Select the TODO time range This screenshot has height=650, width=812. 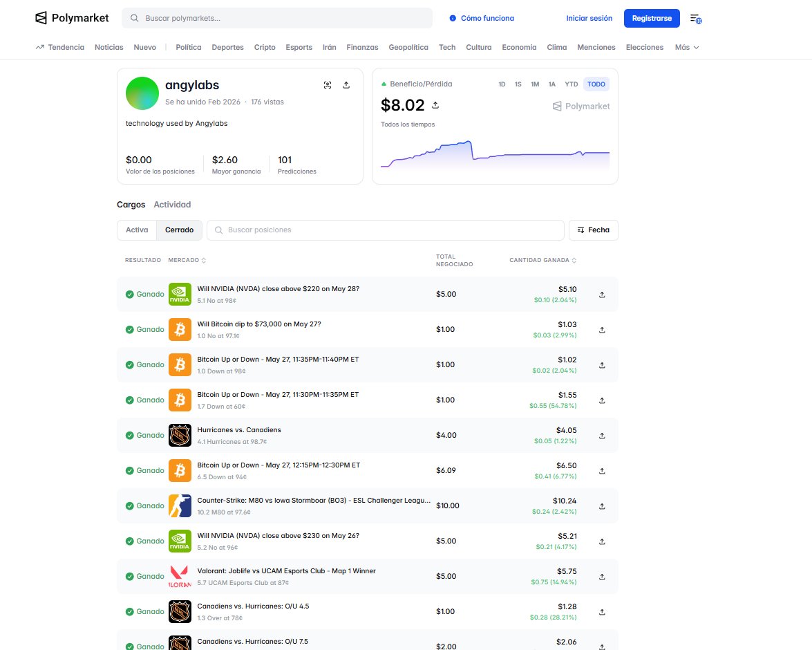coord(596,84)
